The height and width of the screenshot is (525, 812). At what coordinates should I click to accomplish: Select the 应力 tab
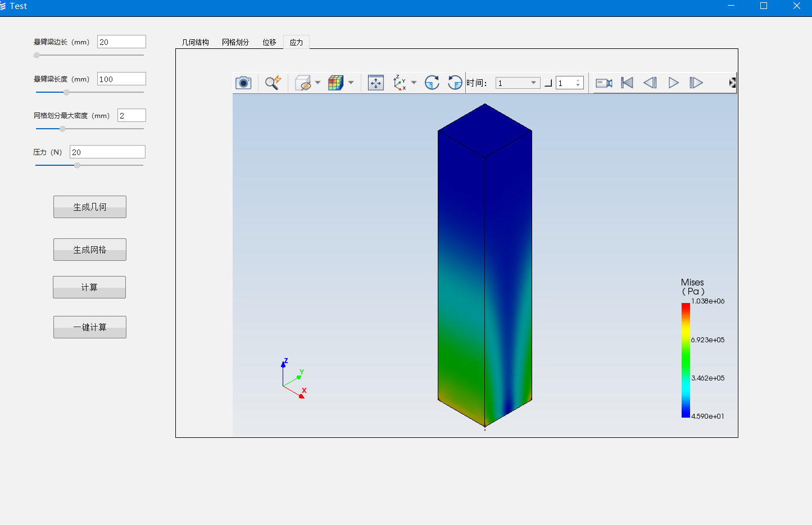[x=296, y=42]
